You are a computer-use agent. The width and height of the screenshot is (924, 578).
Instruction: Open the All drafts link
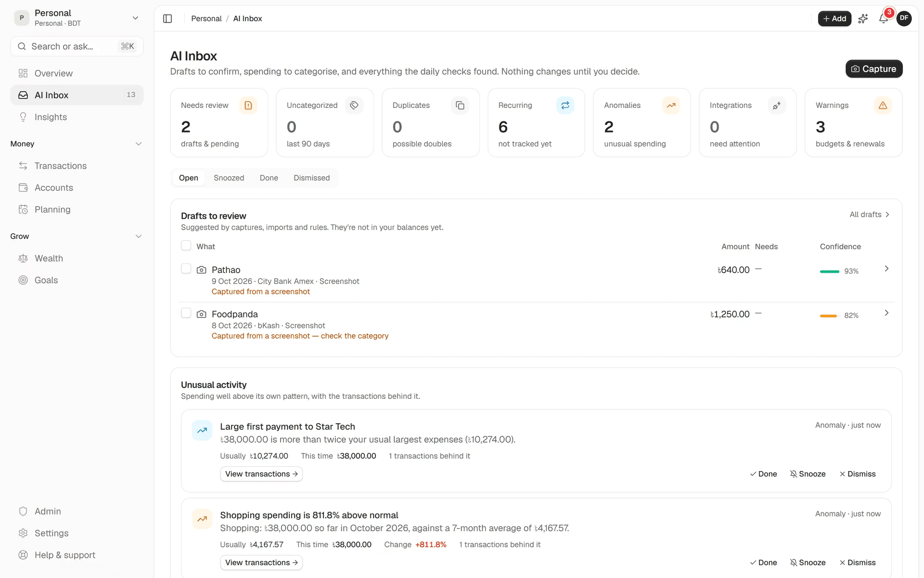pos(870,214)
